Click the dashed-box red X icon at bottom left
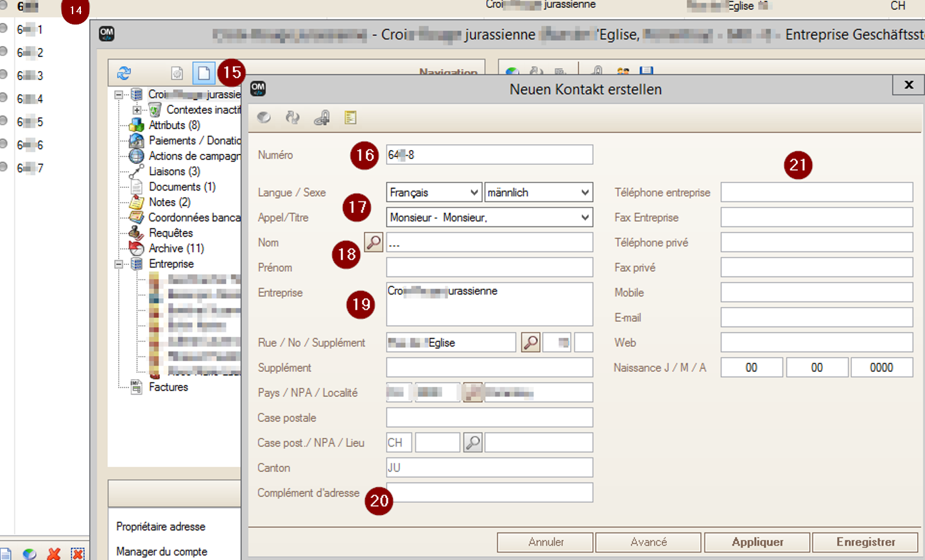This screenshot has height=560, width=925. click(x=78, y=554)
